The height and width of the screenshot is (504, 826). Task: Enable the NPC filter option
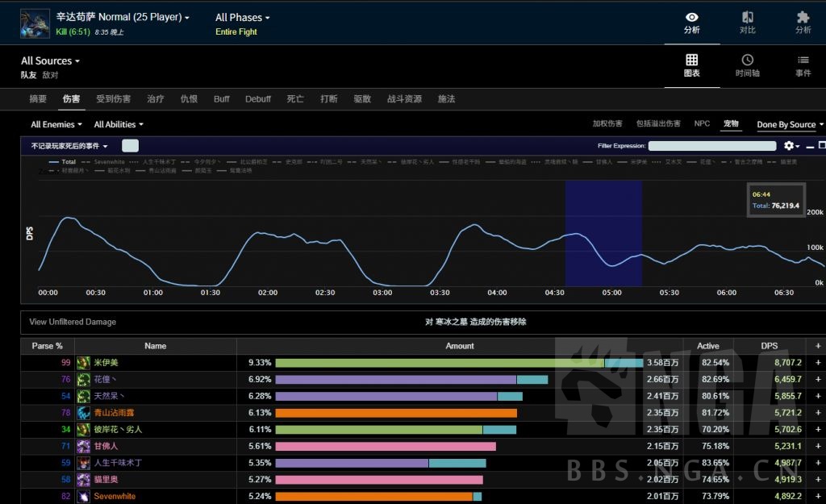[702, 124]
